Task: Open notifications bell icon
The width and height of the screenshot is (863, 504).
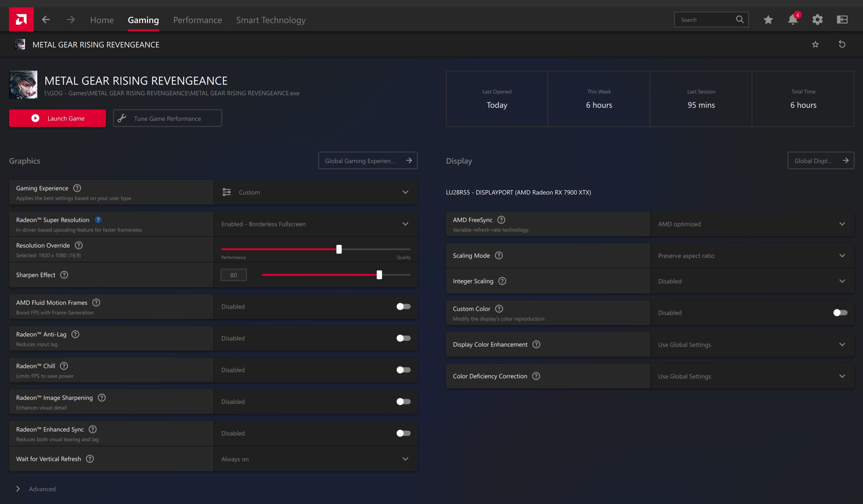Action: tap(793, 19)
